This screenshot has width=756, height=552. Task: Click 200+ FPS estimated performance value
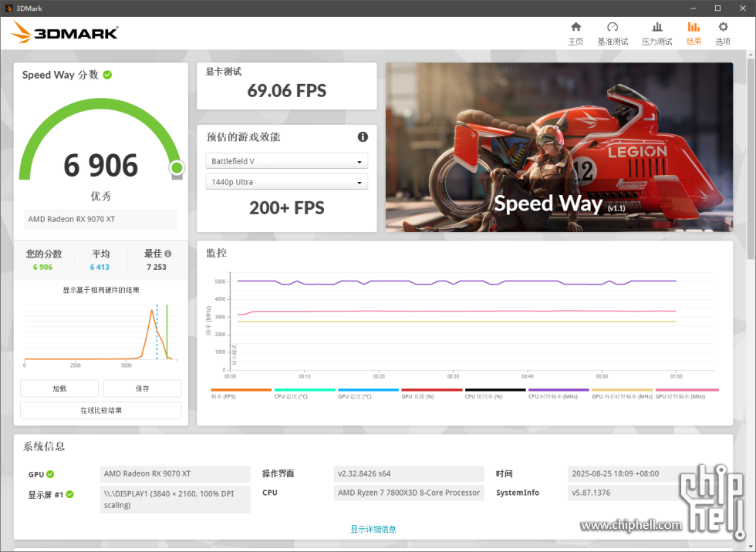[286, 208]
